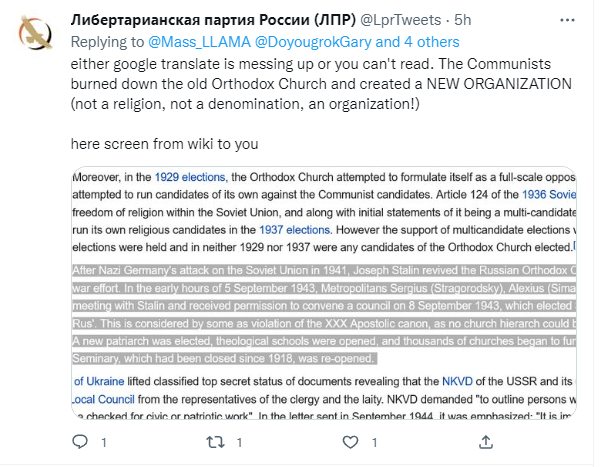Like the tweet with heart icon
This screenshot has width=614, height=467.
point(350,442)
